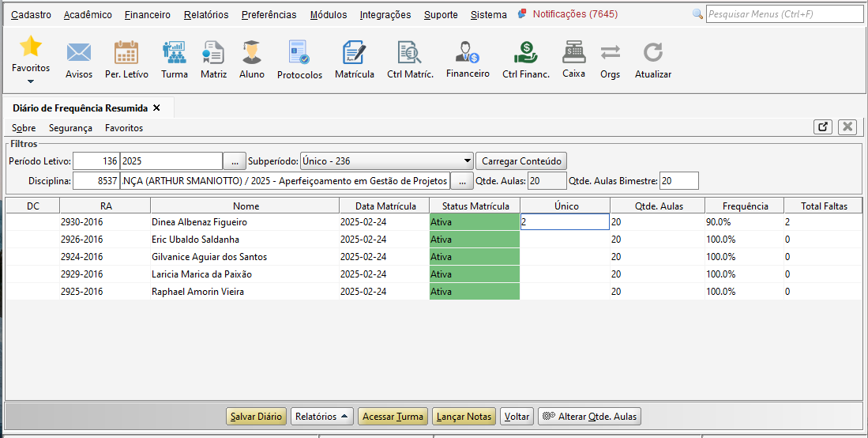The height and width of the screenshot is (438, 868).
Task: Sort by the RA column header
Action: point(105,206)
